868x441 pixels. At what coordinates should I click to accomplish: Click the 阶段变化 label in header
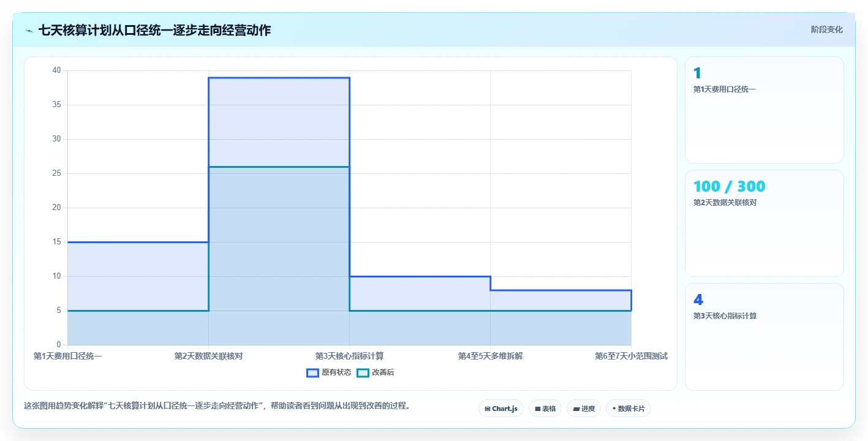point(826,29)
